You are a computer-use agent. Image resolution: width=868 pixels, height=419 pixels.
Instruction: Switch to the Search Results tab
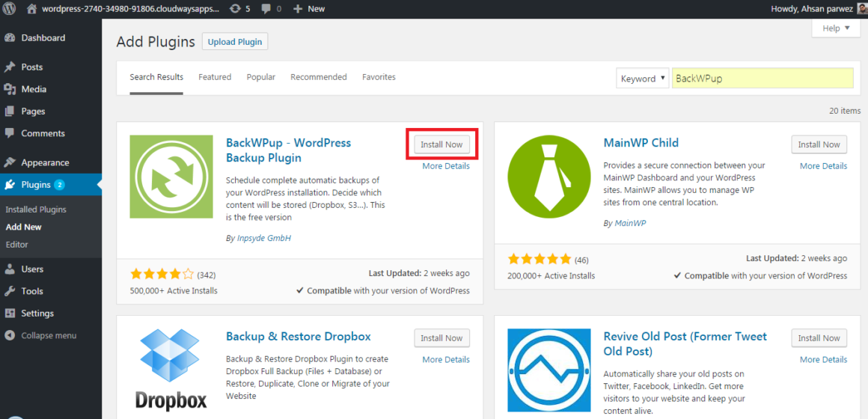click(x=156, y=78)
